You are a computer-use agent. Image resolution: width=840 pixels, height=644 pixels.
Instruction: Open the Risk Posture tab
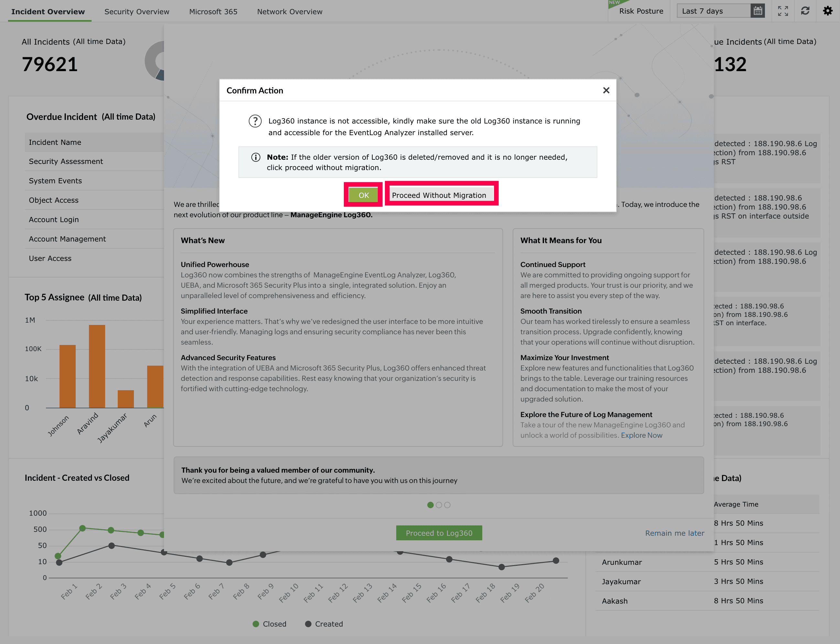pos(641,11)
